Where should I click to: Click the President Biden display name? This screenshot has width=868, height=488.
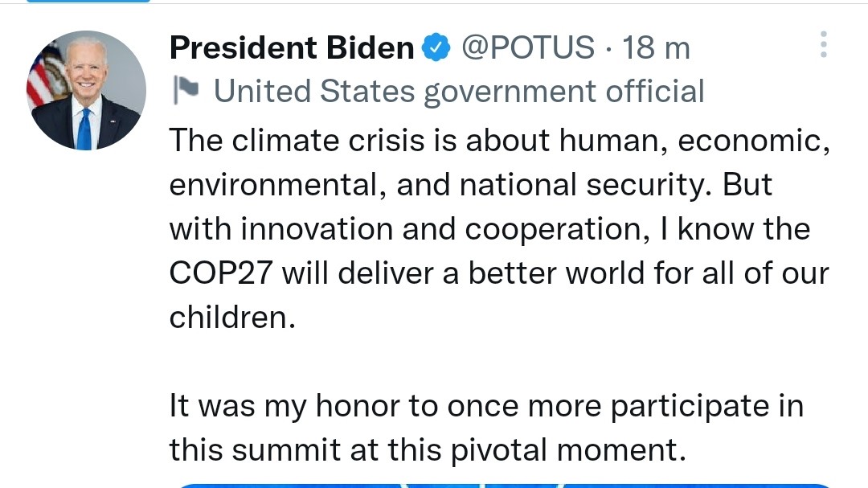[291, 48]
